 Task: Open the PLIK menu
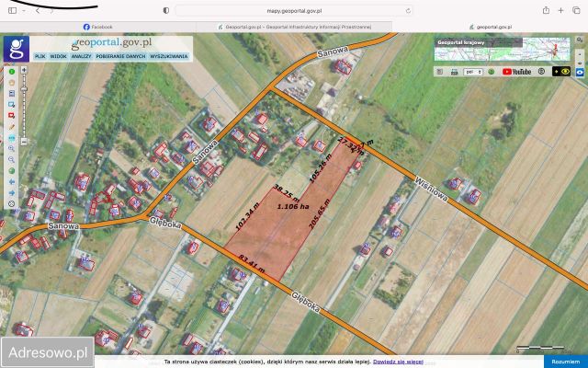click(x=40, y=56)
